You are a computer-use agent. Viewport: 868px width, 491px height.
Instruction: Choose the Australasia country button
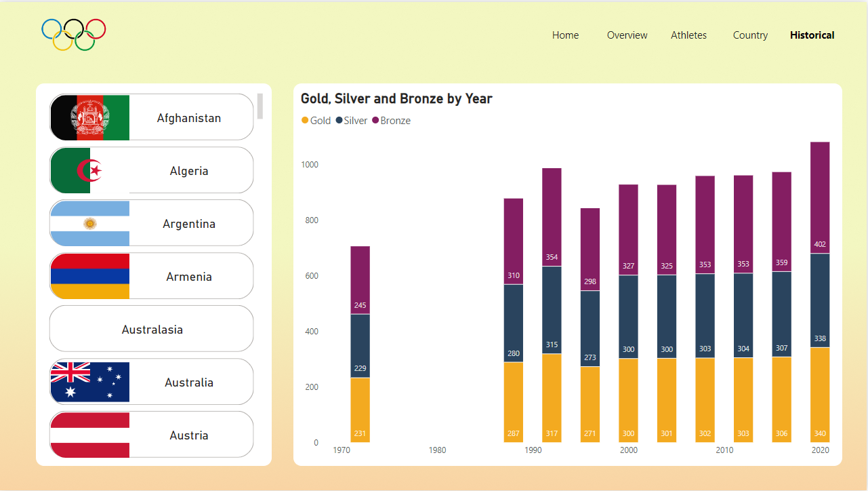[x=152, y=329]
